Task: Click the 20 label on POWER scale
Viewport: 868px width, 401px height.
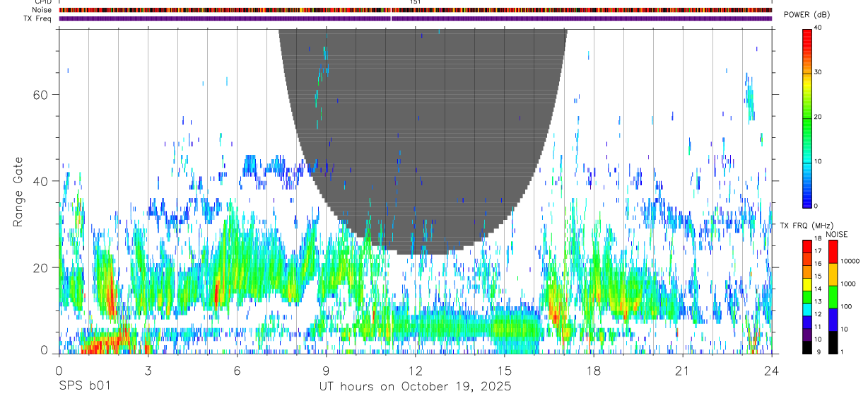Action: click(818, 117)
